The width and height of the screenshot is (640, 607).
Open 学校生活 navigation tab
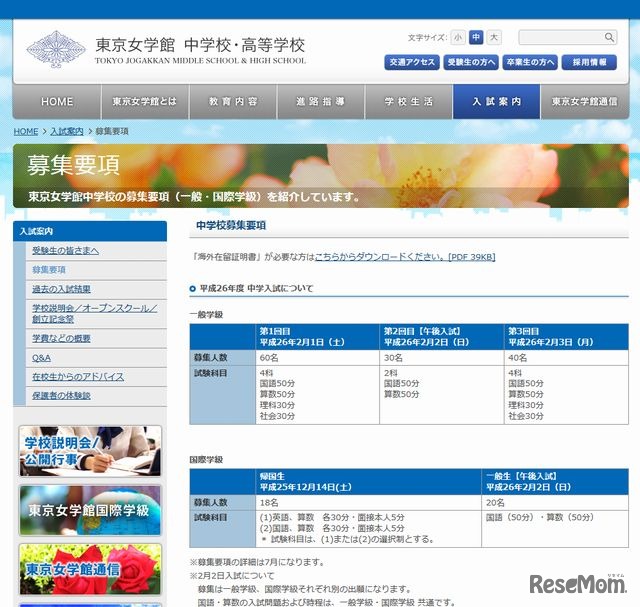(409, 102)
